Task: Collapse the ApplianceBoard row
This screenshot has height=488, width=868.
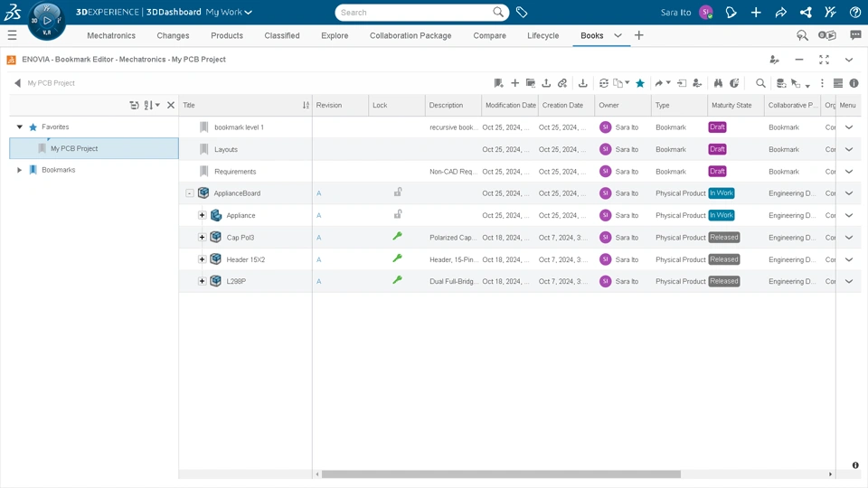Action: point(189,193)
